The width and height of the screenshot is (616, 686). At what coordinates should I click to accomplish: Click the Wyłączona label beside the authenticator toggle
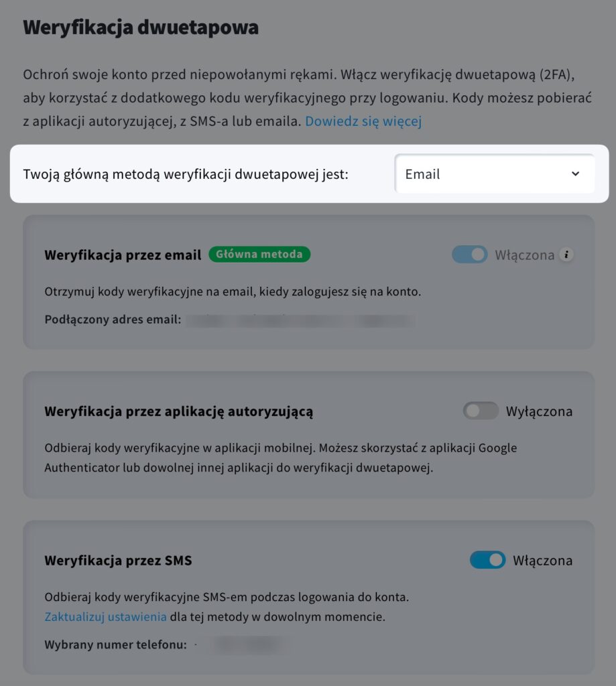point(539,411)
